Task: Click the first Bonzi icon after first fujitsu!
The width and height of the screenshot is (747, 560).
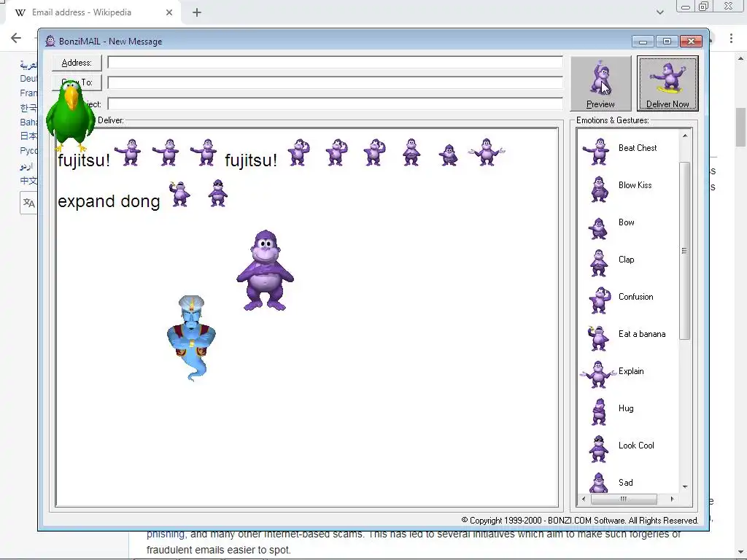Action: [x=128, y=152]
